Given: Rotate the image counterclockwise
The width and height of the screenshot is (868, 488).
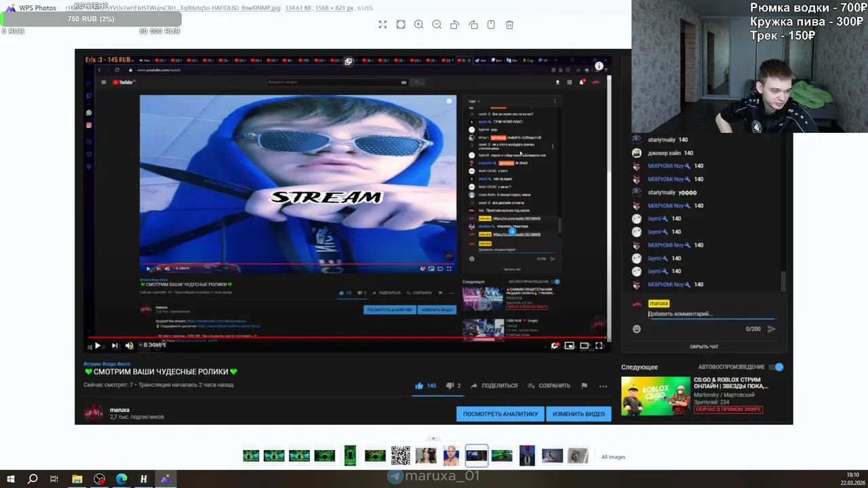Looking at the screenshot, I should (455, 24).
